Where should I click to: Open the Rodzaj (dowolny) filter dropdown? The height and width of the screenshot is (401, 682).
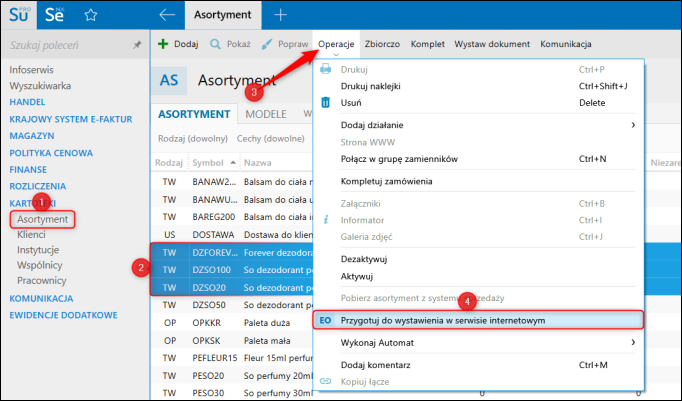point(193,139)
